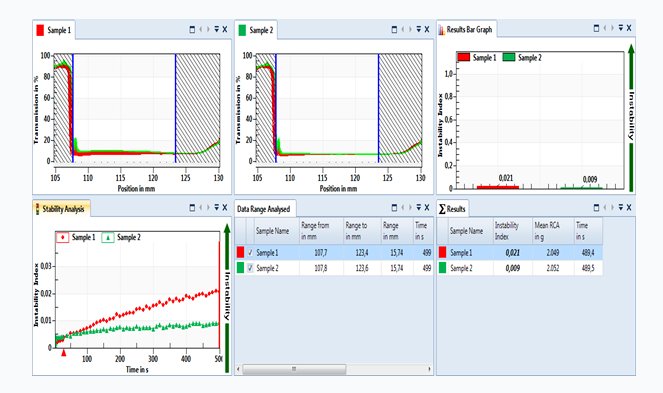Toggle the Sample 2 checkbox in Data Range table
The height and width of the screenshot is (393, 663).
point(250,268)
